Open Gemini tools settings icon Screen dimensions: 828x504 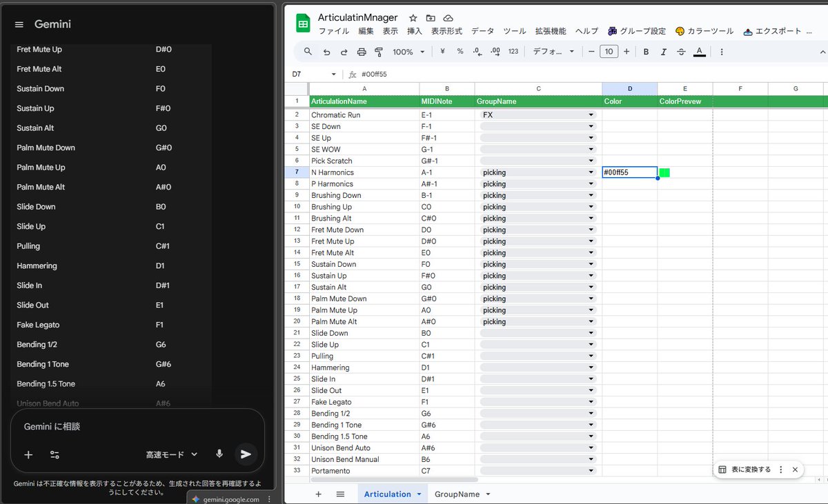[55, 454]
